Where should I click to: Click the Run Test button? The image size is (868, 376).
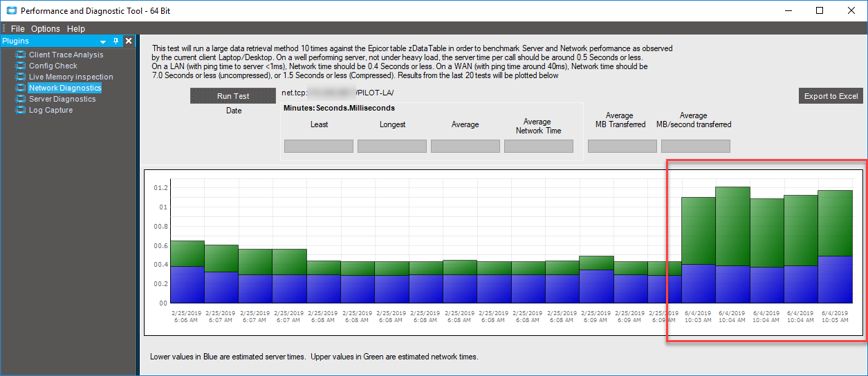click(x=234, y=96)
